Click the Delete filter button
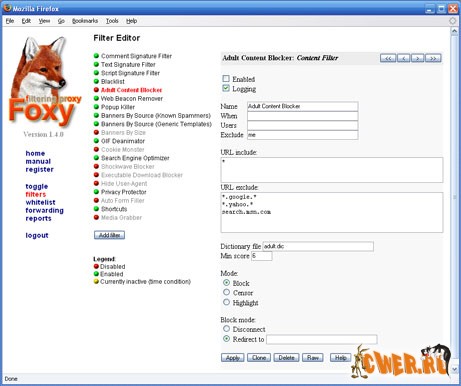The image size is (461, 386). click(x=286, y=358)
